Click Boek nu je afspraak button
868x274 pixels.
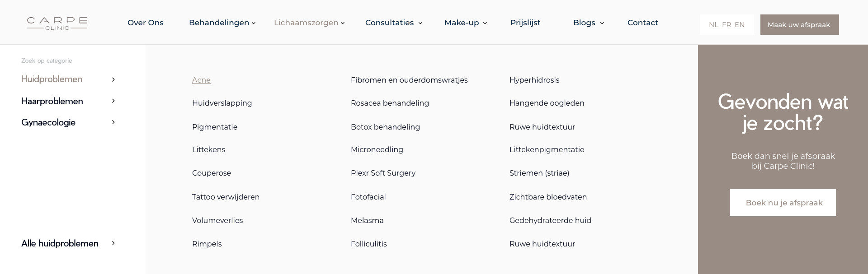pyautogui.click(x=783, y=203)
